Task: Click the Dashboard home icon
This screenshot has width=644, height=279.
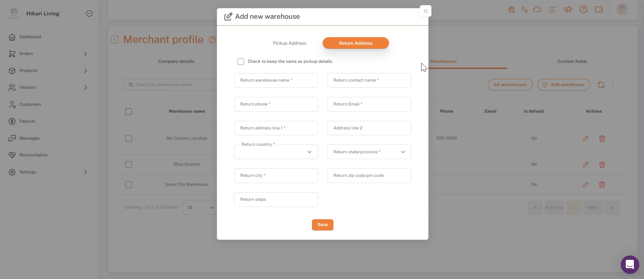Action: (12, 37)
